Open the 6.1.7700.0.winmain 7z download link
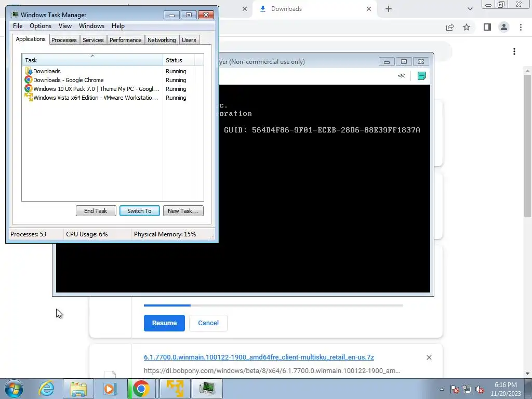The width and height of the screenshot is (532, 399). tap(259, 357)
